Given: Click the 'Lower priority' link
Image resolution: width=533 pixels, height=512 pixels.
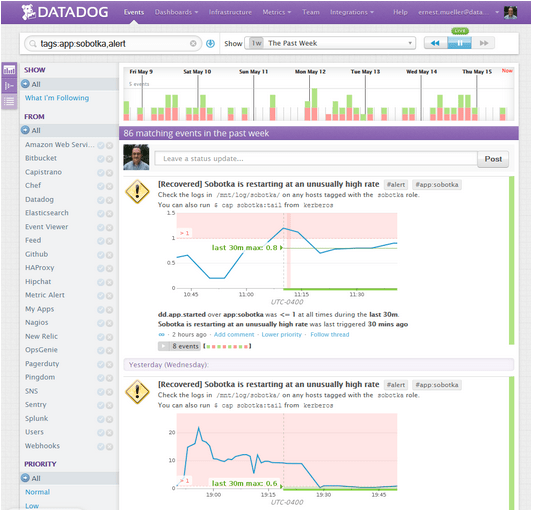Looking at the screenshot, I should 281,335.
